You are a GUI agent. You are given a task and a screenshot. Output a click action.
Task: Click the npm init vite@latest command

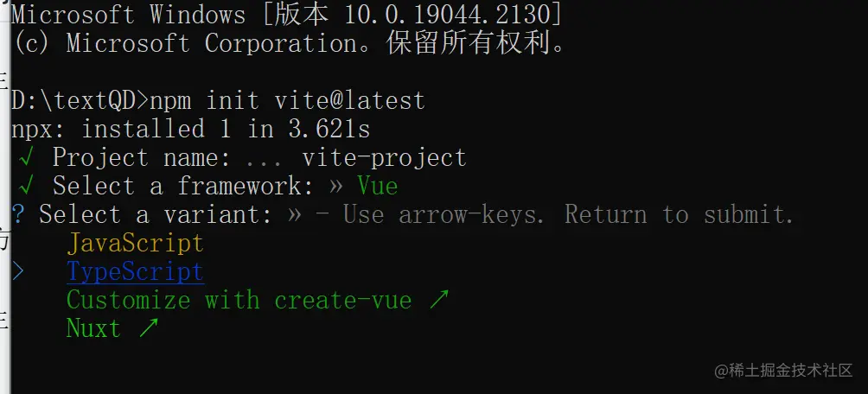coord(287,100)
